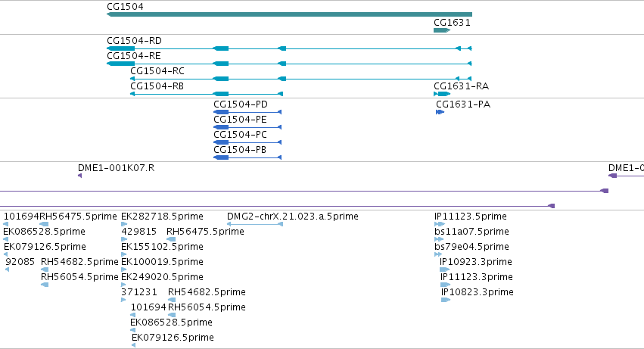Click the CG1504-RE transcript track
The width and height of the screenshot is (644, 349).
[289, 64]
